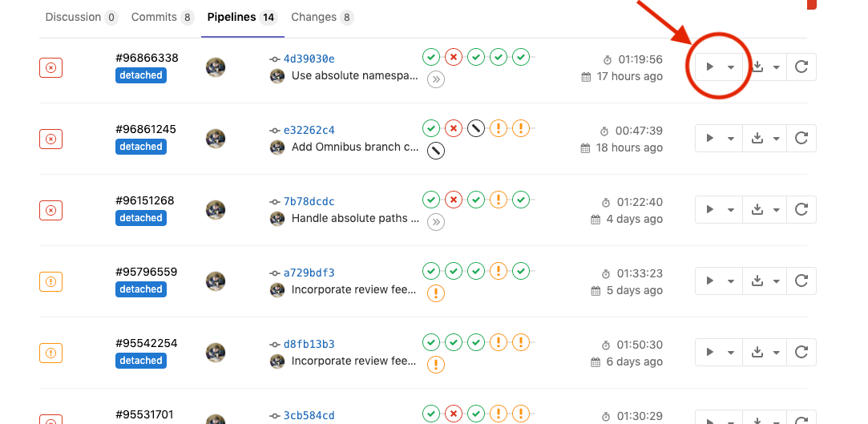Open commit link e32262c4
The image size is (868, 424).
pos(309,130)
